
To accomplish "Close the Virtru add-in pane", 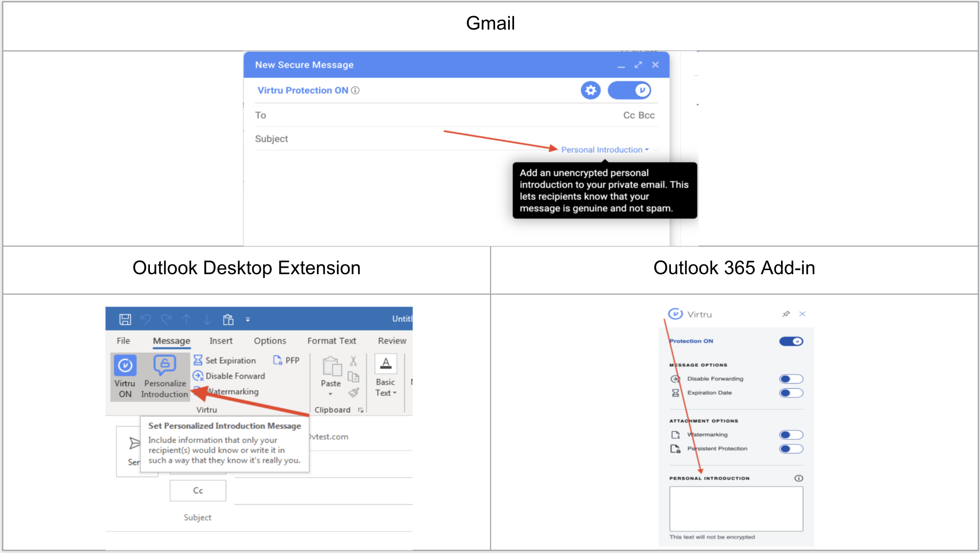I will 802,314.
